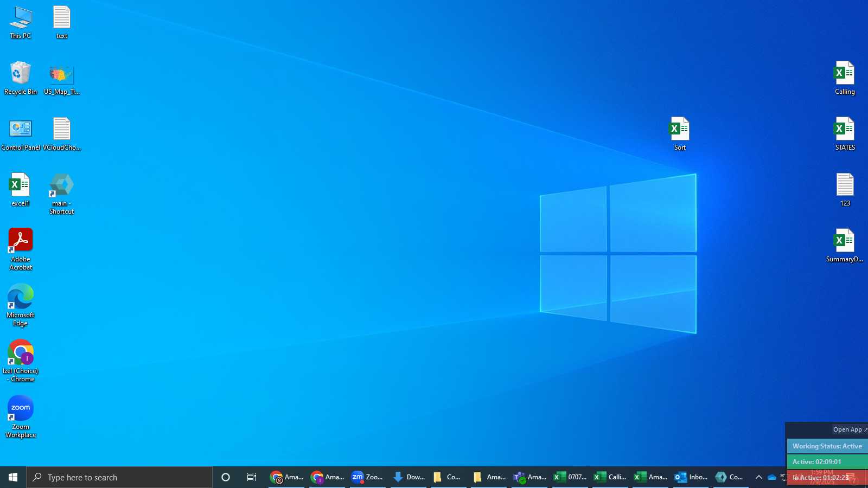Select the Izel (Choice) Chrome shortcut
The height and width of the screenshot is (488, 868).
[21, 361]
